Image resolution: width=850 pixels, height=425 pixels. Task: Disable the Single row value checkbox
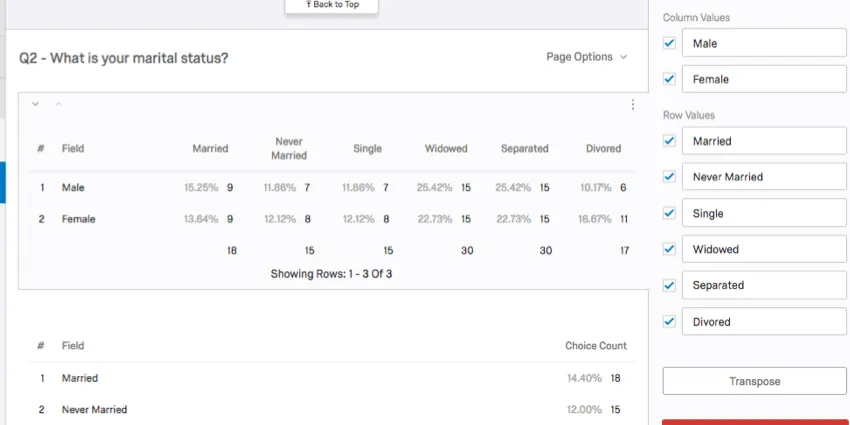[669, 213]
